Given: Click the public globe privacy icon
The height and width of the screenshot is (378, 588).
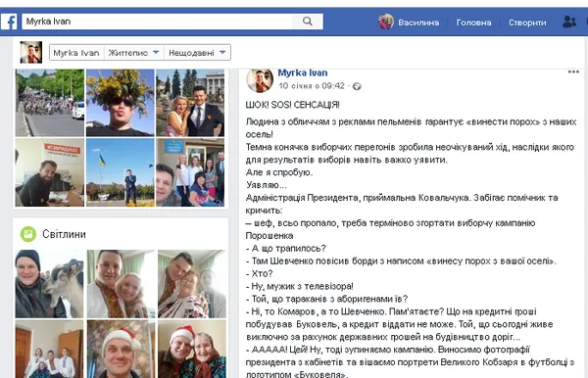Looking at the screenshot, I should pos(357,86).
